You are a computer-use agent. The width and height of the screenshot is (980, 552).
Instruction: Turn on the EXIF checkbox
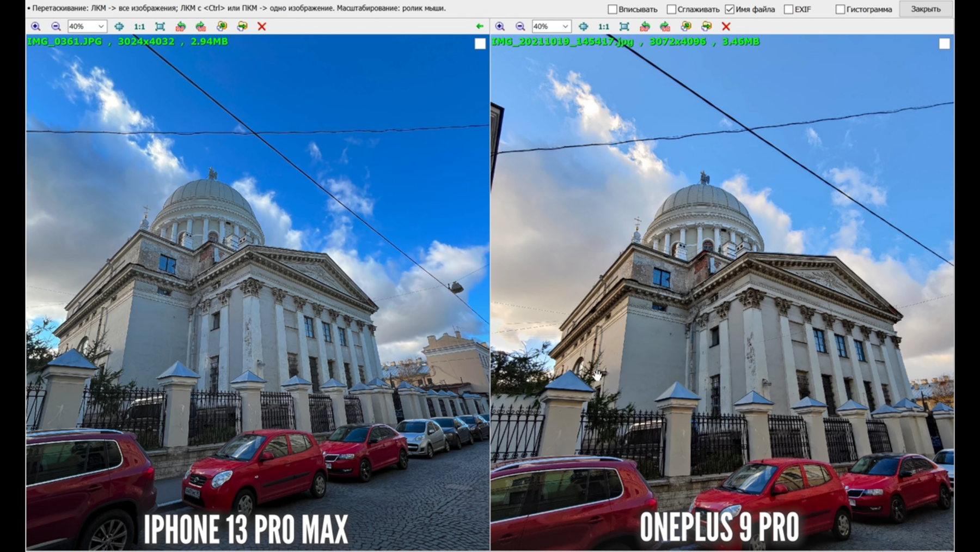[788, 9]
